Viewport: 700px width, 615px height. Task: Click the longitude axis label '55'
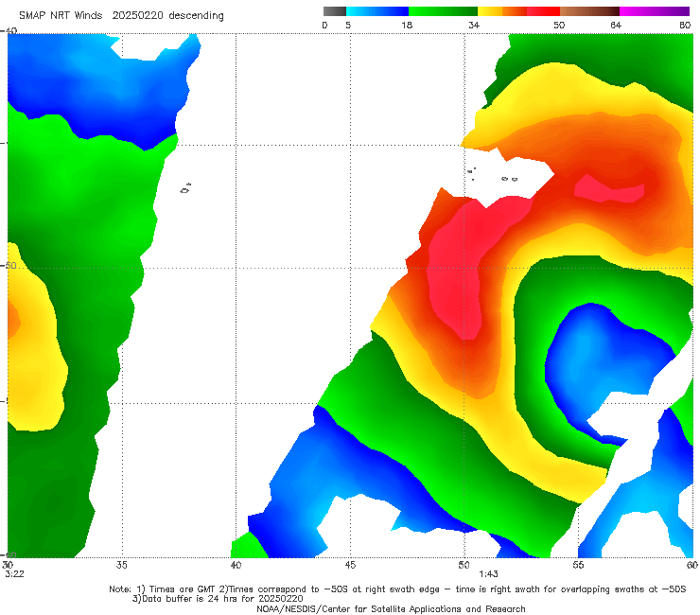click(578, 565)
